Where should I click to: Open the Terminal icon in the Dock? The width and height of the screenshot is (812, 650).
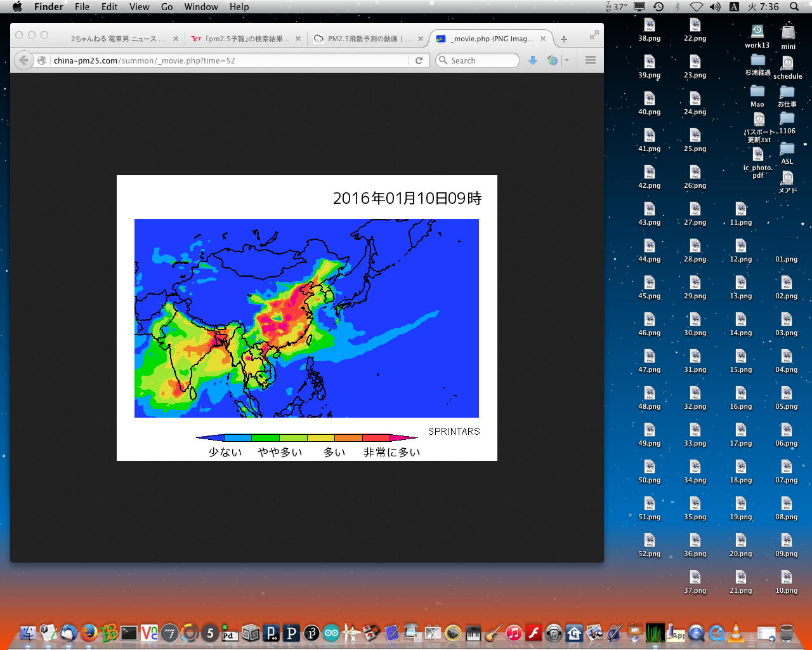[129, 633]
